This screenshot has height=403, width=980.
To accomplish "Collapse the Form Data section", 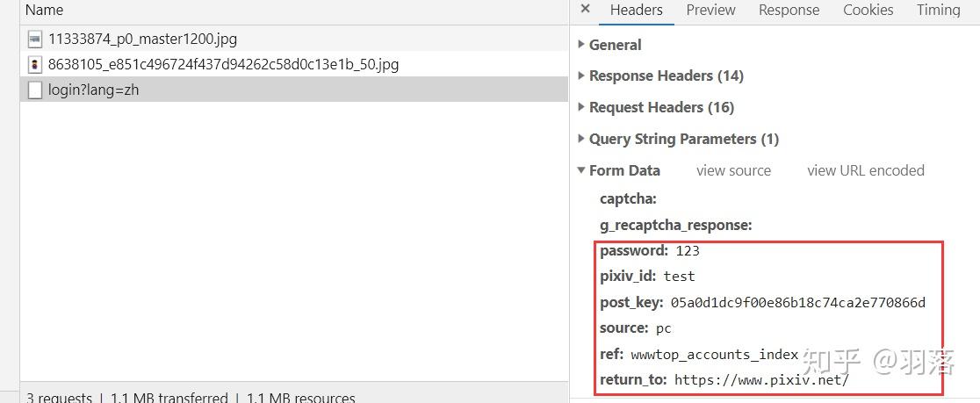I will pos(623,170).
